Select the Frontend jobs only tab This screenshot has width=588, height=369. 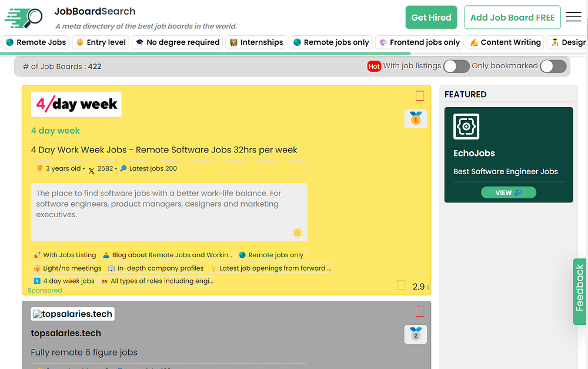coord(419,42)
